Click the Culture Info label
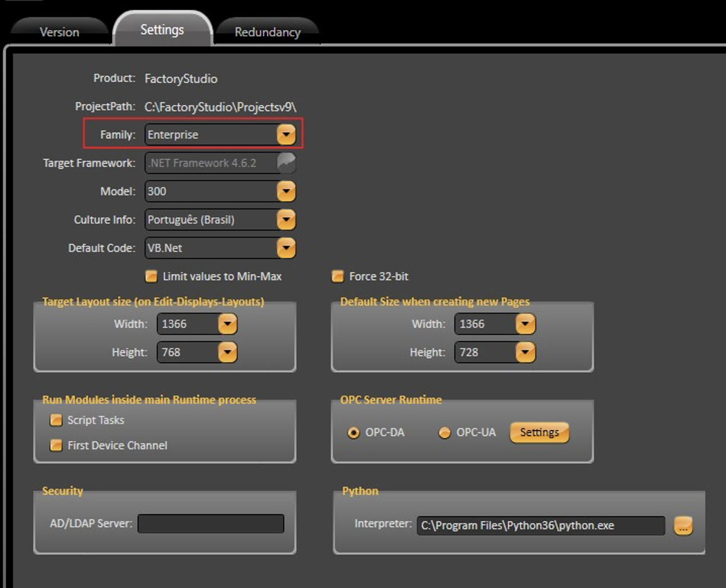Screen dimensions: 726x588 105,219
